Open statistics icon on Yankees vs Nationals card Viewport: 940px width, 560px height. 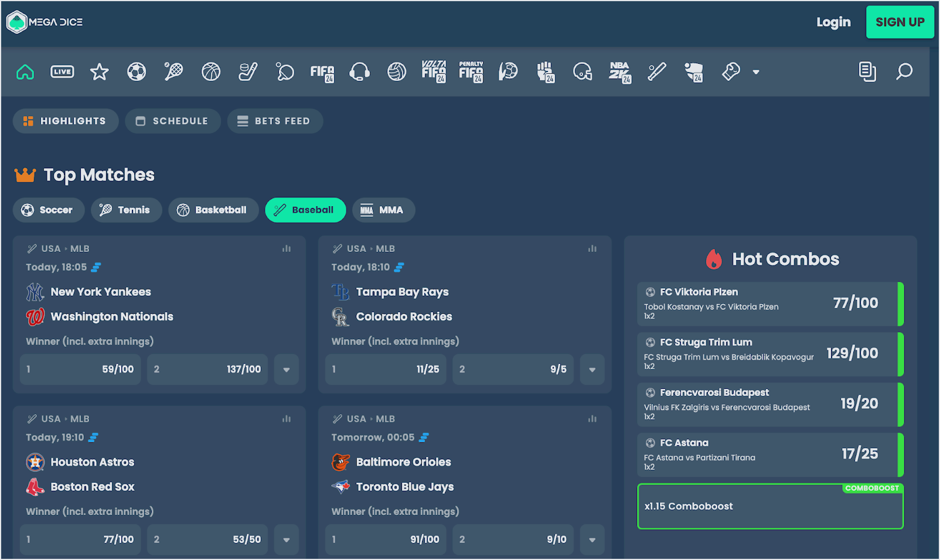coord(287,249)
